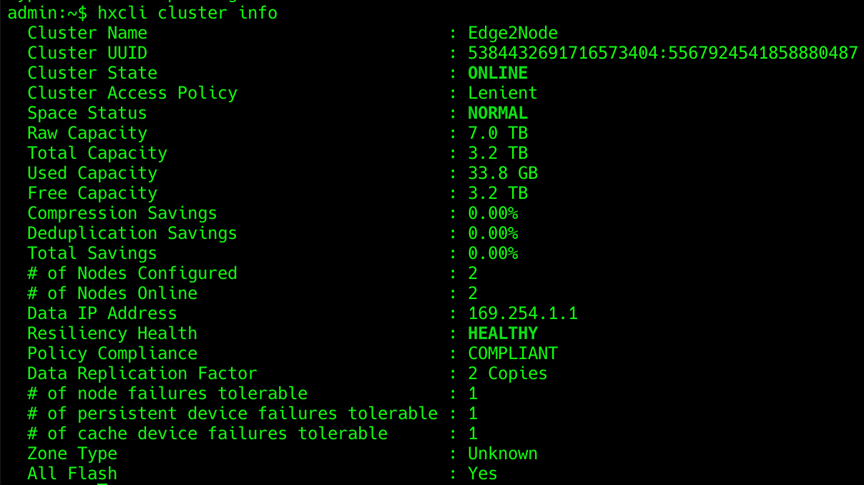Click the Zone Type Unknown value

[503, 454]
